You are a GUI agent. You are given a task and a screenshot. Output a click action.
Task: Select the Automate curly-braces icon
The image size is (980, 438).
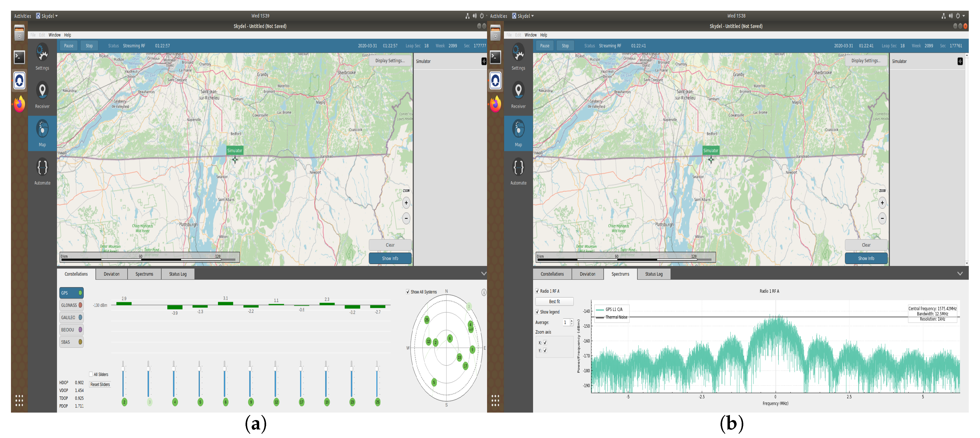pos(42,167)
